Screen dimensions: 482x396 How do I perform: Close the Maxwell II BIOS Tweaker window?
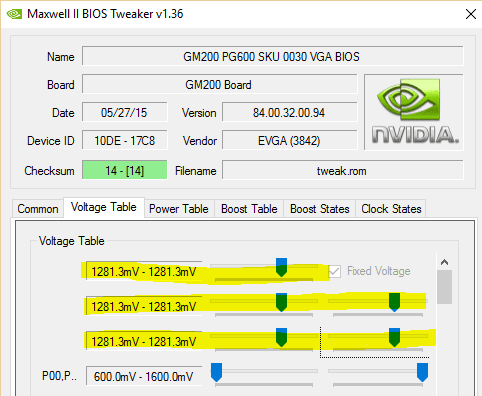click(471, 14)
